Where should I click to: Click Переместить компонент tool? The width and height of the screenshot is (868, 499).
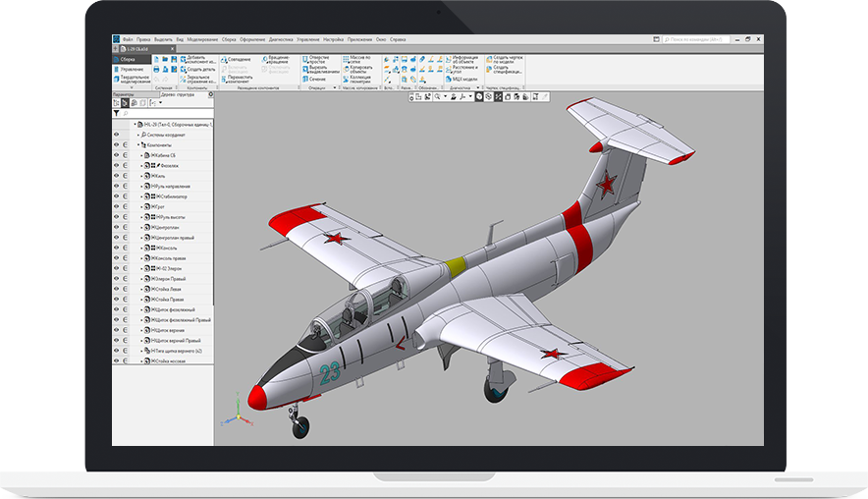click(237, 80)
